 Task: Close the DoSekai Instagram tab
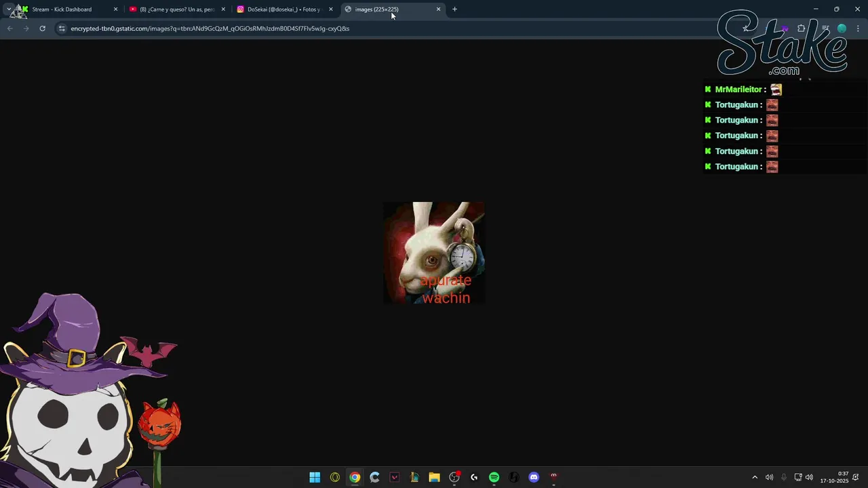pos(331,9)
